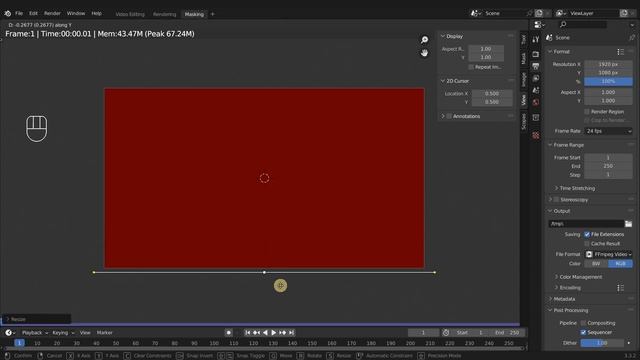The image size is (640, 360).
Task: Enable the Render Region checkbox
Action: pyautogui.click(x=587, y=111)
